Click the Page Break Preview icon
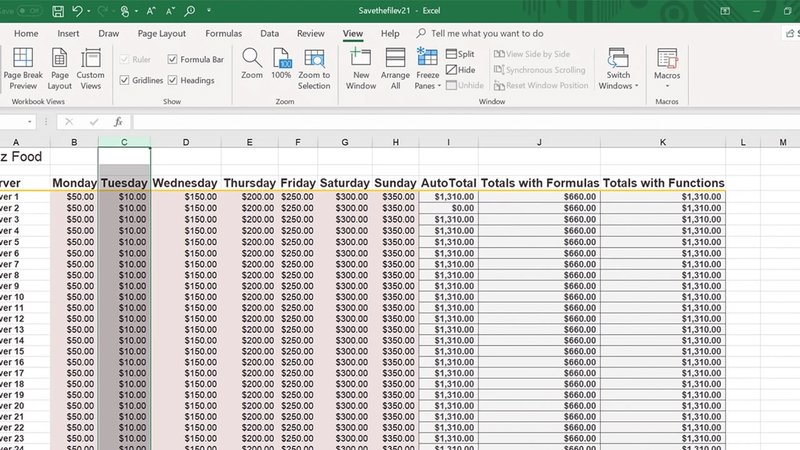 coord(23,59)
